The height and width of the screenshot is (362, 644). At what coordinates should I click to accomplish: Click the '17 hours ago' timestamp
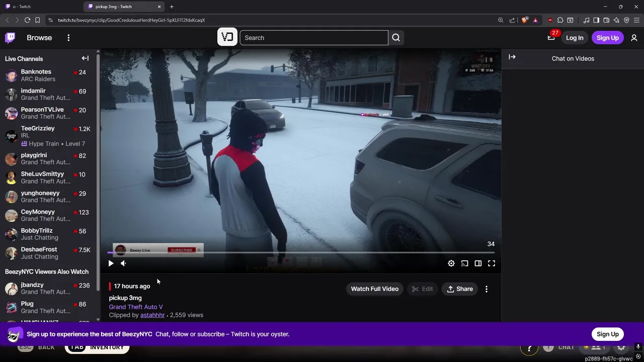click(x=132, y=286)
